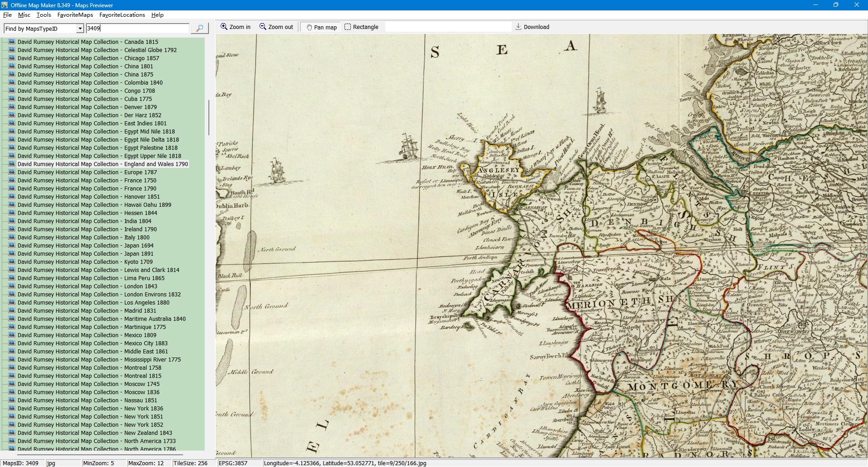Open the Find by MapsTypeID dropdown
The image size is (868, 467).
coord(80,29)
